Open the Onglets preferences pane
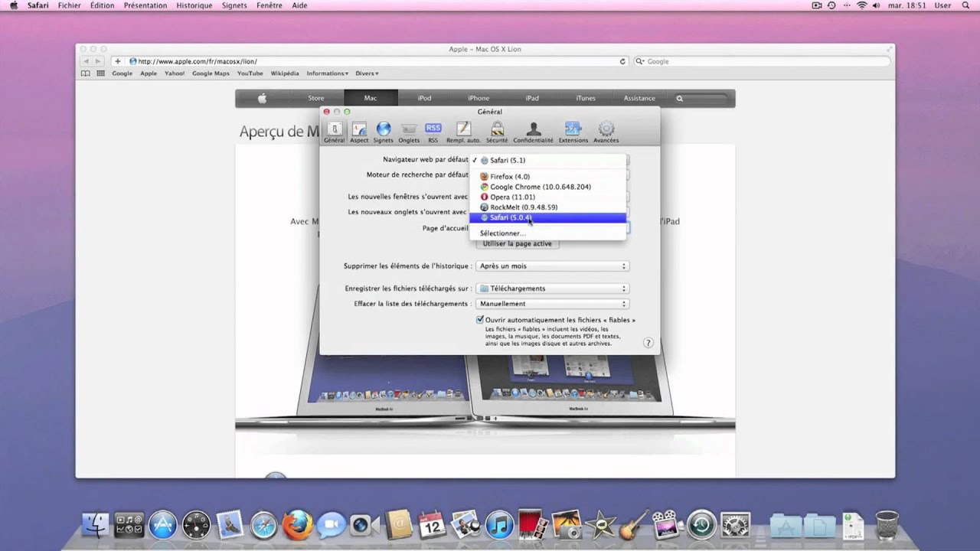This screenshot has width=980, height=551. click(409, 132)
